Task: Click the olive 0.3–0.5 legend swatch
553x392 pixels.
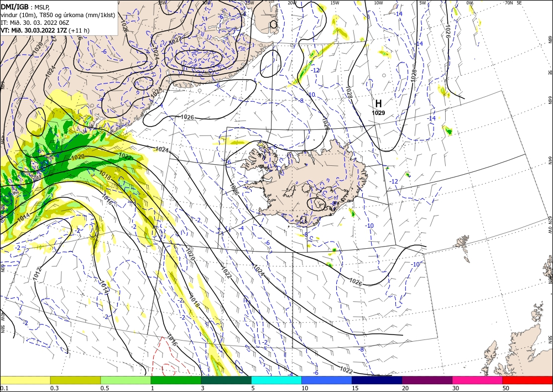Action: pyautogui.click(x=75, y=380)
